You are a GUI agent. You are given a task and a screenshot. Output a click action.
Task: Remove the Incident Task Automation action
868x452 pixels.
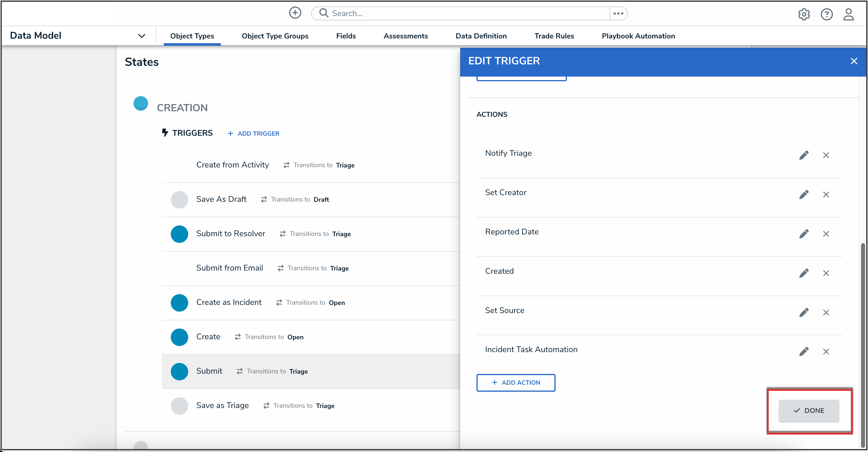pos(826,352)
